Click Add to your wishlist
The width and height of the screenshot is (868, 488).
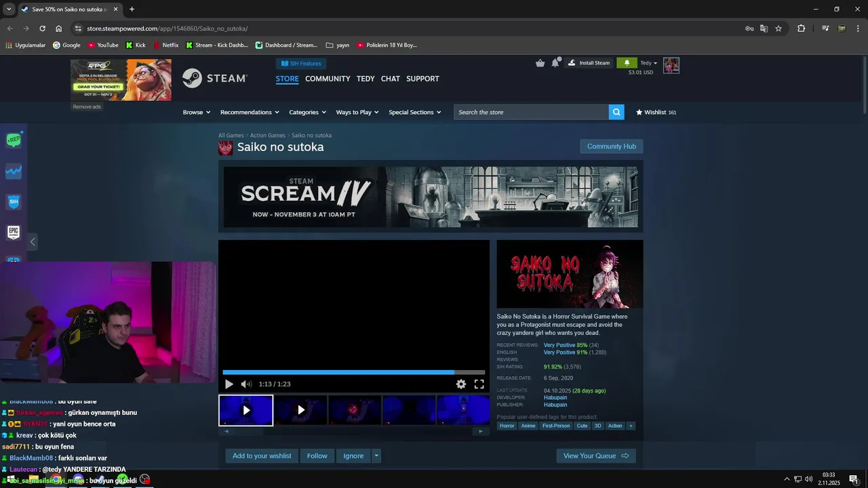(262, 456)
